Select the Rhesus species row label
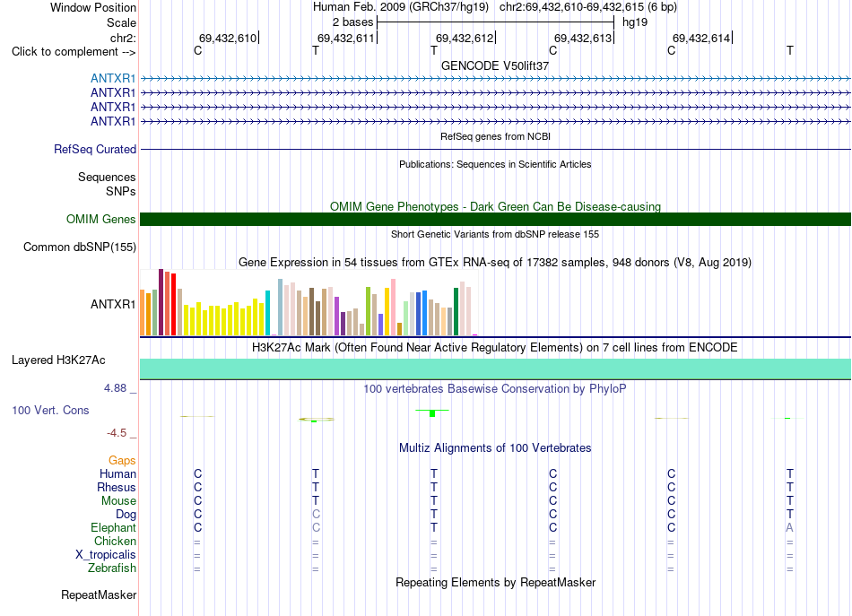 coord(117,487)
